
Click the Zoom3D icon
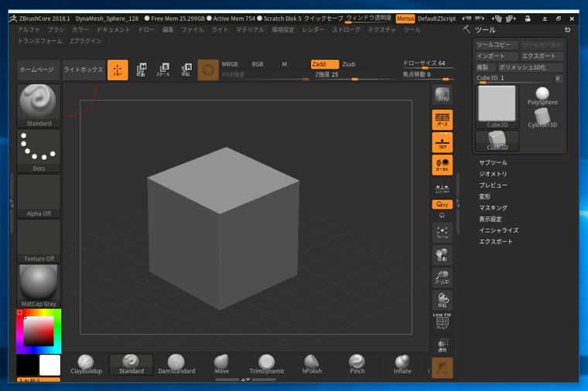point(443,277)
